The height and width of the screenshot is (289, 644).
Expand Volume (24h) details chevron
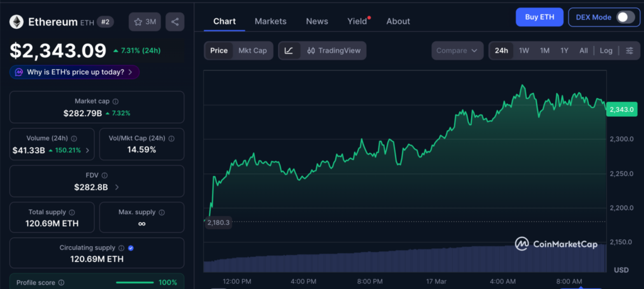[x=87, y=150]
